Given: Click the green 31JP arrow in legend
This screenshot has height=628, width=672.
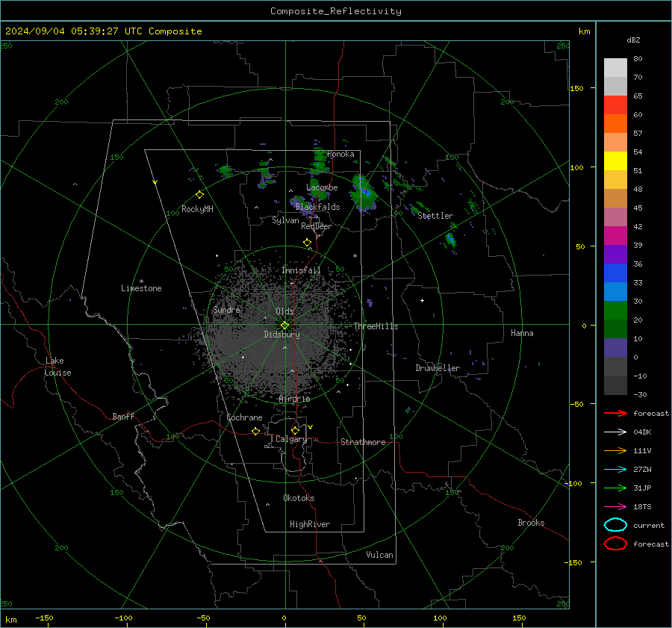Looking at the screenshot, I should pos(615,488).
